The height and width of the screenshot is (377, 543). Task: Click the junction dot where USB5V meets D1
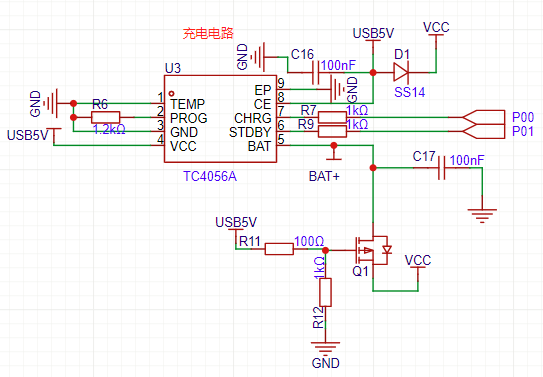coord(373,73)
